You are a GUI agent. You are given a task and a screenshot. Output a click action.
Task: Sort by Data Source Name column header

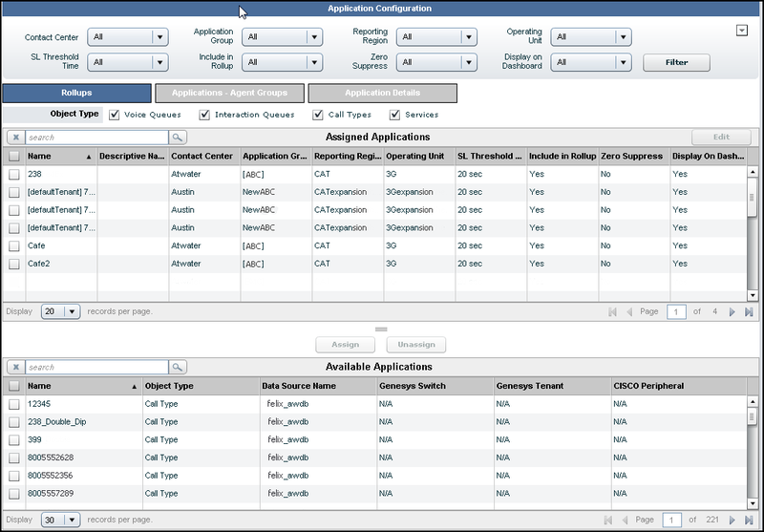click(x=318, y=386)
